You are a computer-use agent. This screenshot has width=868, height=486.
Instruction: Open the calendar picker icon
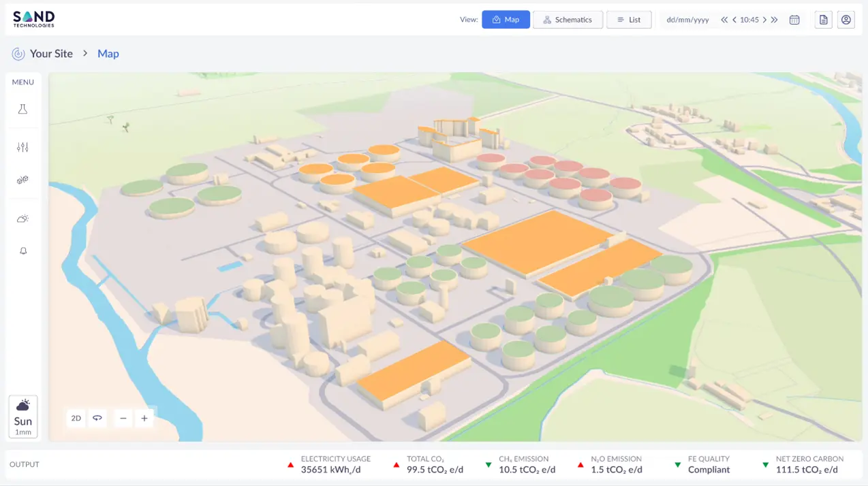794,20
